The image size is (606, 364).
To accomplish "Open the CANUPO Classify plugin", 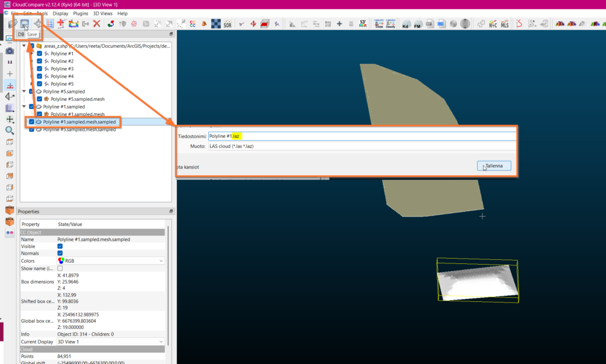I will point(391,24).
